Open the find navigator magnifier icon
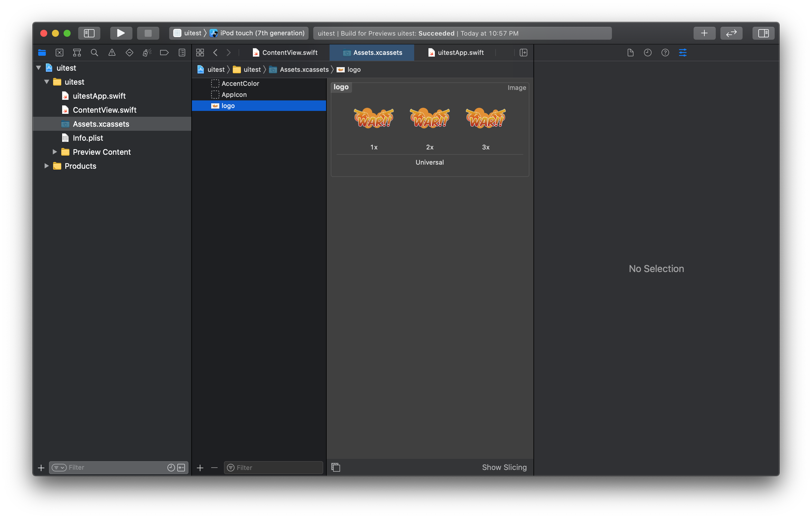 click(x=94, y=53)
